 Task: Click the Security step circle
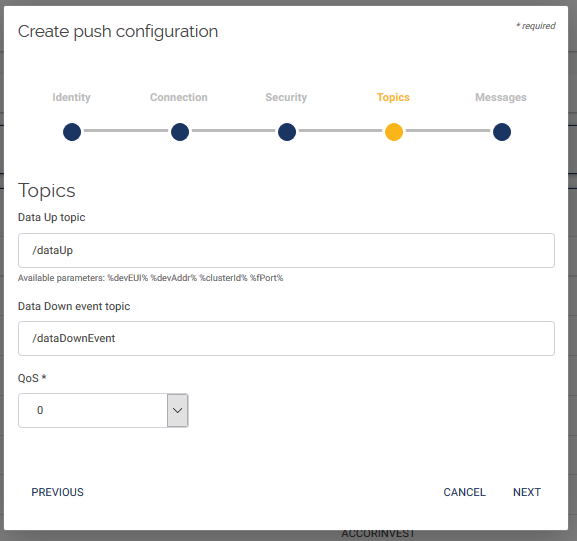pyautogui.click(x=287, y=132)
